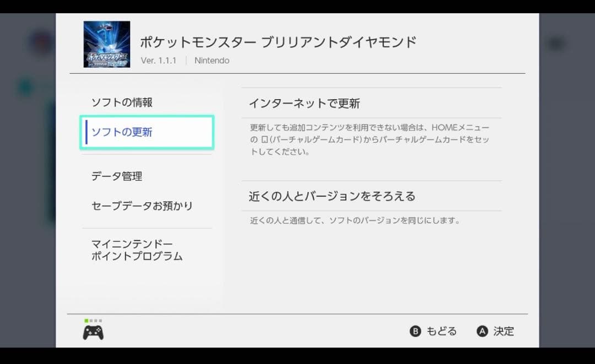Open マイニンテンドーポイントプログラム
Image resolution: width=595 pixels, height=364 pixels.
137,249
